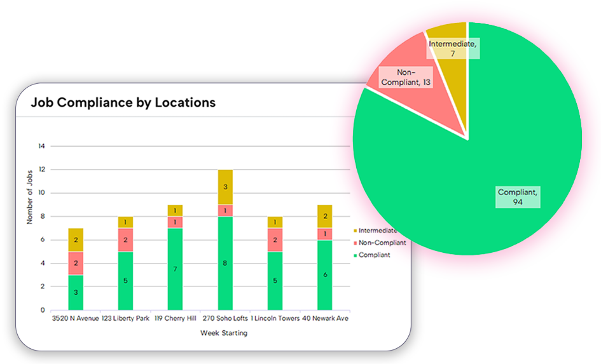Click the green Compliant legend swatch
The height and width of the screenshot is (364, 601).
pos(356,255)
